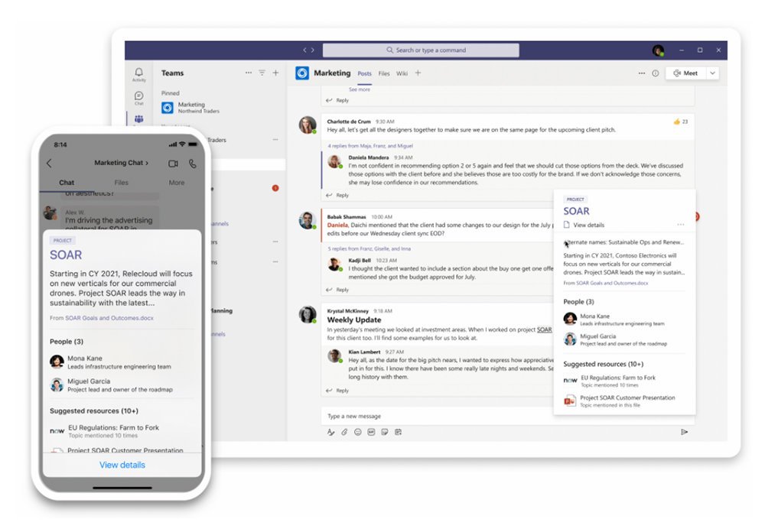Expand 4 replies from Maja, Franz, and Miguel

(x=369, y=146)
